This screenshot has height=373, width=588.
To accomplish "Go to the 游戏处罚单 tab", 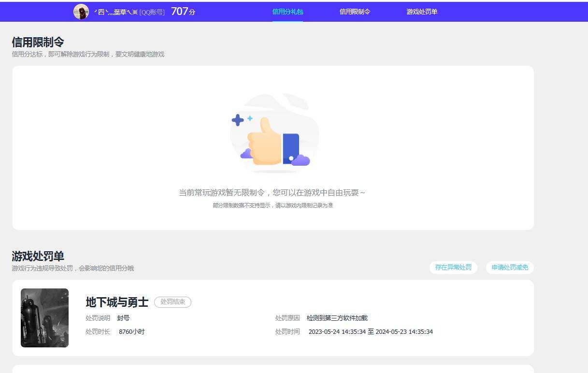I will point(422,12).
